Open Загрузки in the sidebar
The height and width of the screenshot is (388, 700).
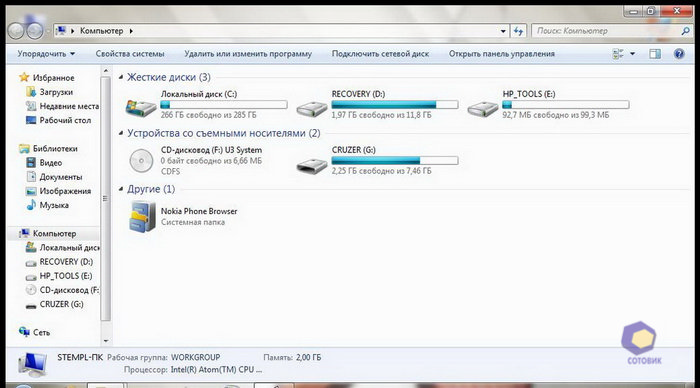[56, 92]
